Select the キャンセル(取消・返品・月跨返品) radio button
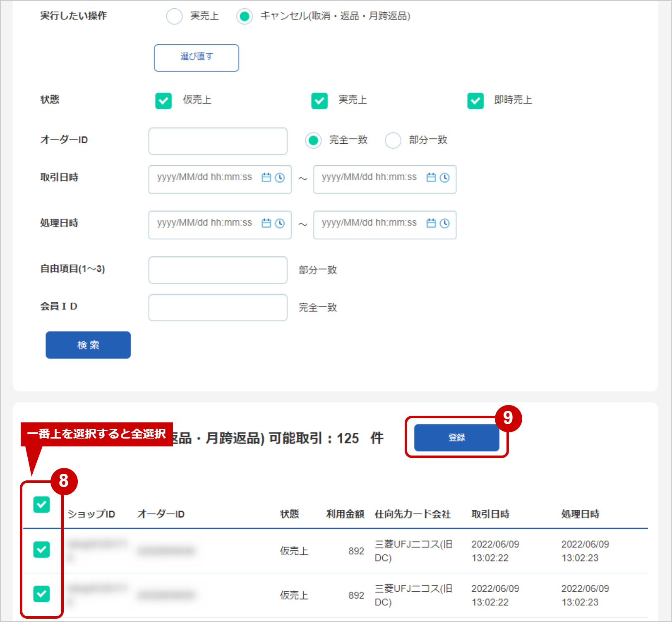The height and width of the screenshot is (622, 672). [245, 17]
